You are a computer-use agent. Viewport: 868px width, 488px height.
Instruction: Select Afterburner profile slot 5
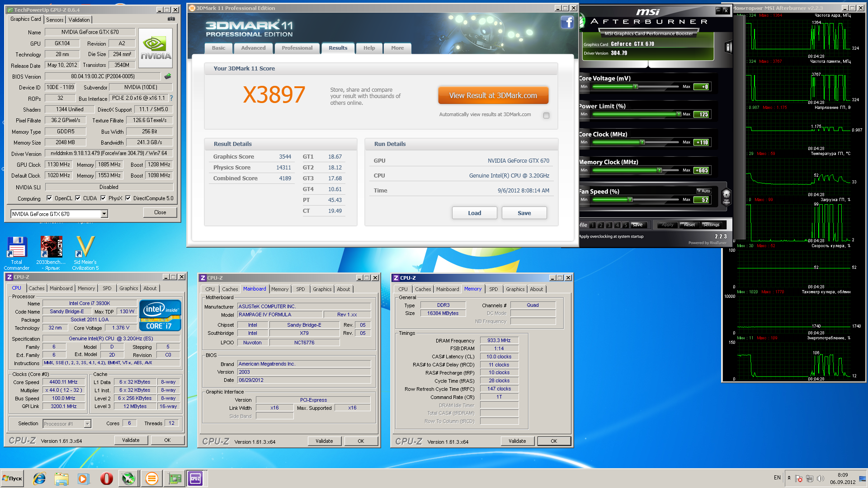pyautogui.click(x=626, y=225)
